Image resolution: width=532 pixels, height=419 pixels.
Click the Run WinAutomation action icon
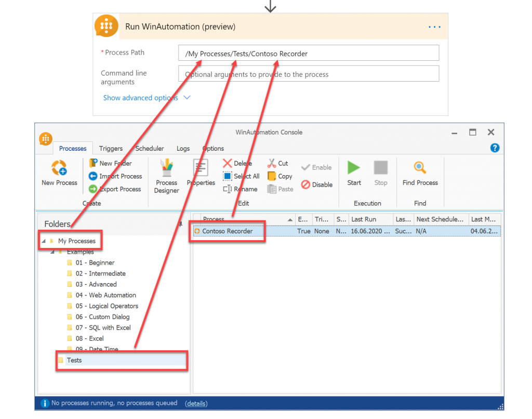[106, 26]
